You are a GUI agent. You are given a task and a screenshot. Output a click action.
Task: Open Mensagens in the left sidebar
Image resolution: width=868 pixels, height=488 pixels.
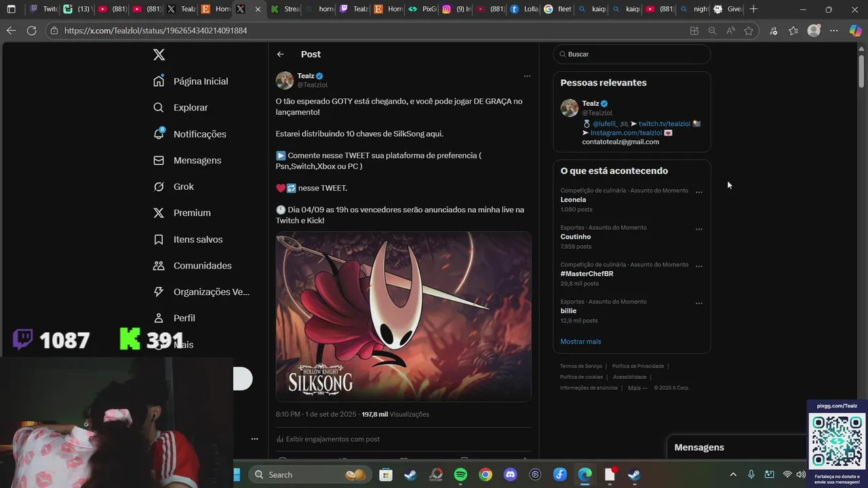[x=187, y=161]
